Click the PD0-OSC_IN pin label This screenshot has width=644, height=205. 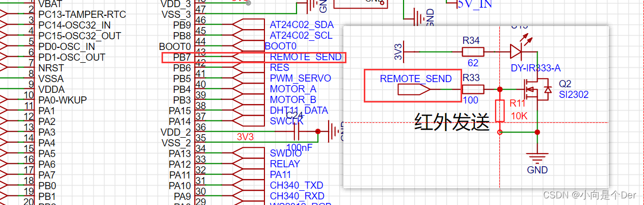(66, 46)
